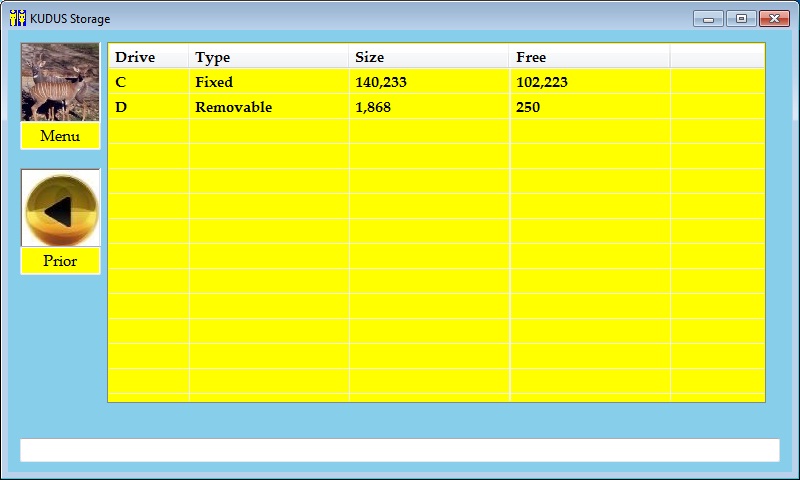Image resolution: width=800 pixels, height=480 pixels.
Task: Click the Fixed type cell
Action: pos(214,82)
